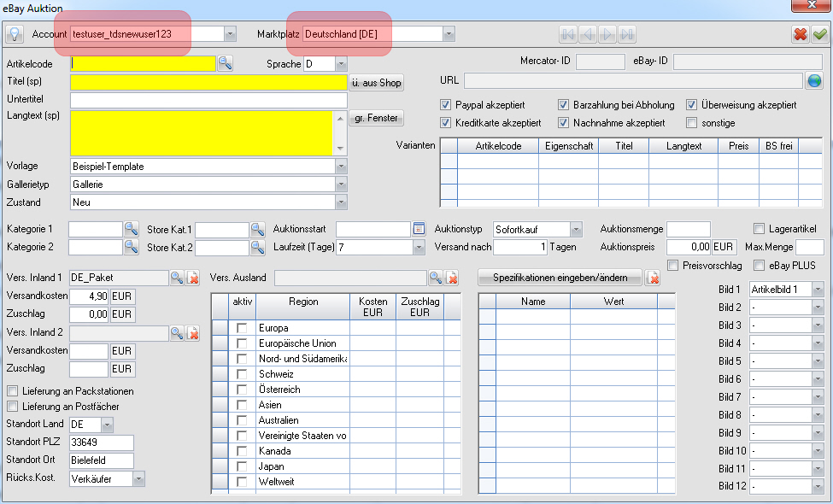Enable the eBay PLUS checkbox
The image size is (833, 504).
[759, 265]
